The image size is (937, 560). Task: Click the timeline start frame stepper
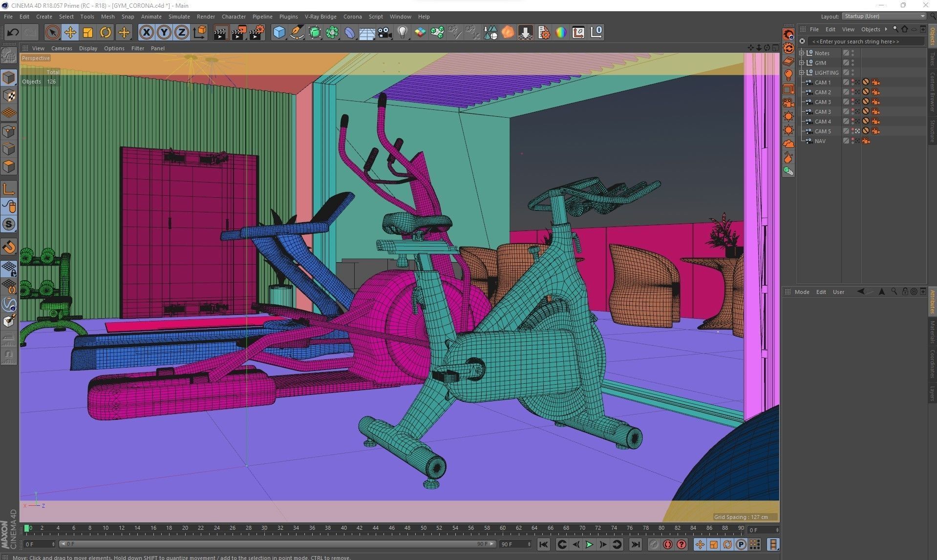pyautogui.click(x=53, y=544)
